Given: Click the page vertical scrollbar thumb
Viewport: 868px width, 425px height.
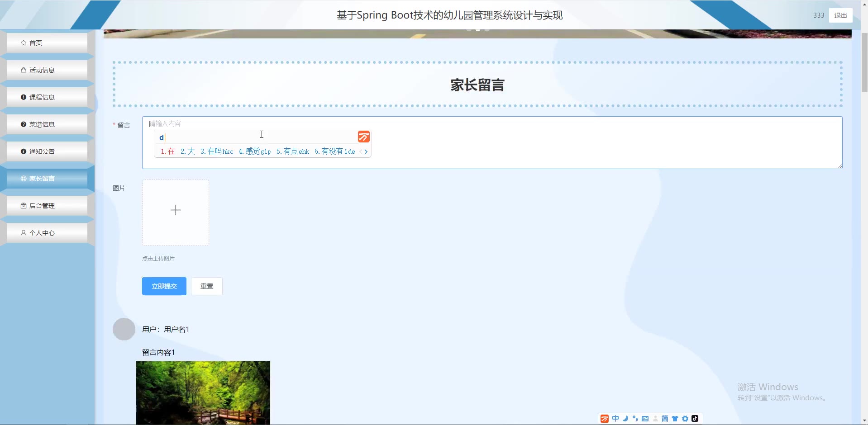Looking at the screenshot, I should tap(864, 62).
